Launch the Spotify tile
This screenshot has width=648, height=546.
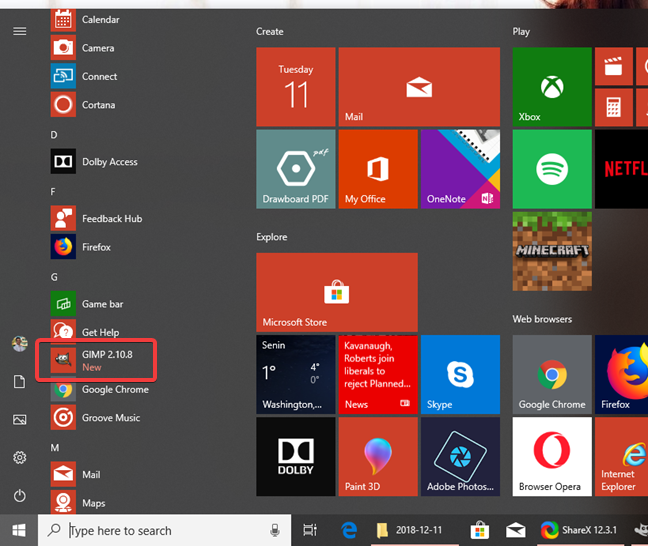(552, 169)
